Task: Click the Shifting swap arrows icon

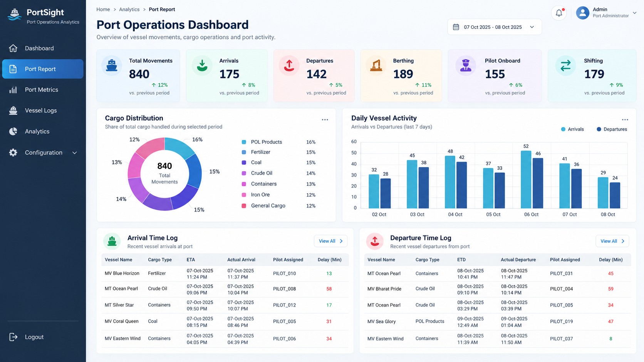Action: 565,65
